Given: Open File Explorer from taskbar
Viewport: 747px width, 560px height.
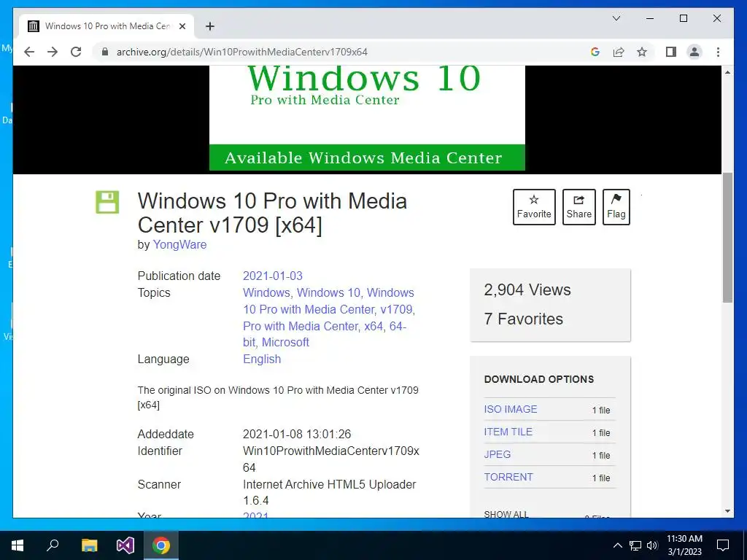Looking at the screenshot, I should (x=89, y=545).
